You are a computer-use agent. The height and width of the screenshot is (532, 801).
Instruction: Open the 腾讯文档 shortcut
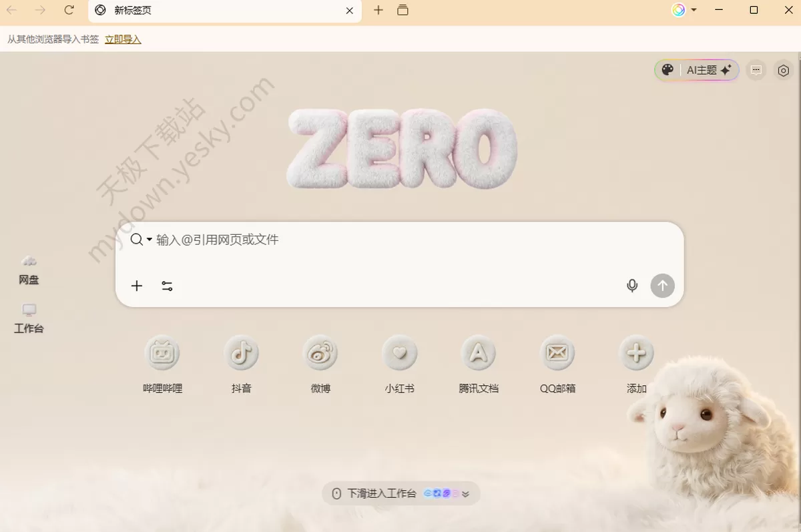[479, 364]
